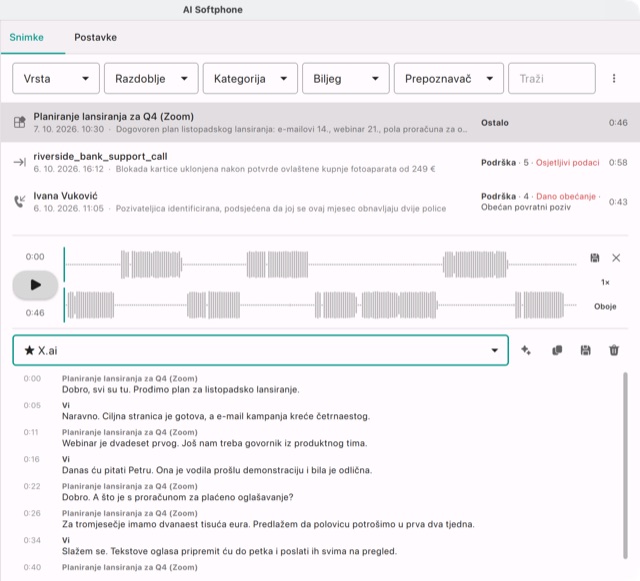Expand the Biljeg filter dropdown

[x=346, y=78]
